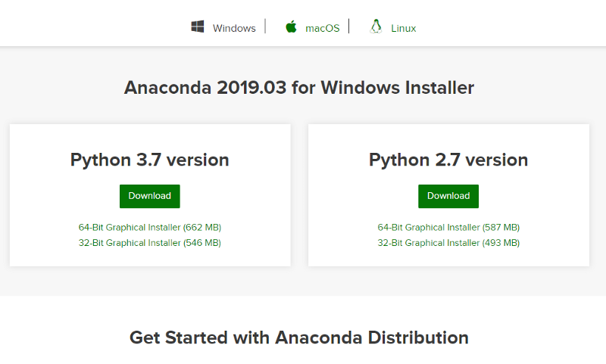Viewport: 606px width, 364px height.
Task: Click the "Anaconda 2019.03 for Windows Installer" title
Action: pos(299,88)
